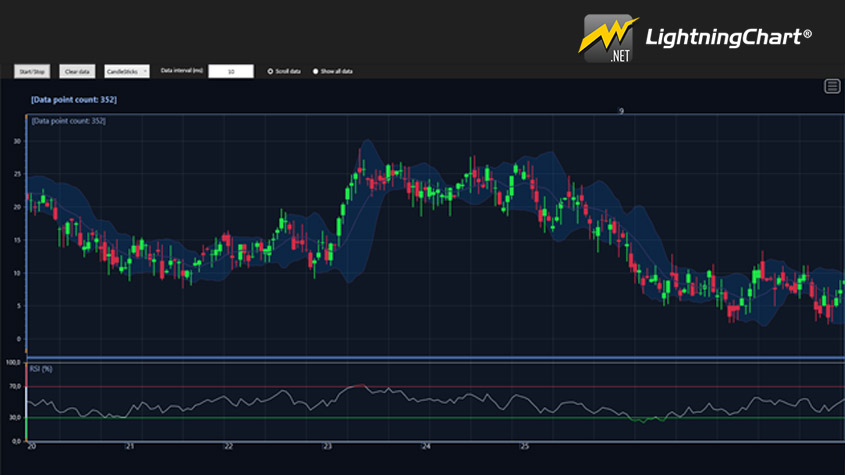Click the 25 date tick on time axis
The height and width of the screenshot is (475, 845).
tap(524, 446)
